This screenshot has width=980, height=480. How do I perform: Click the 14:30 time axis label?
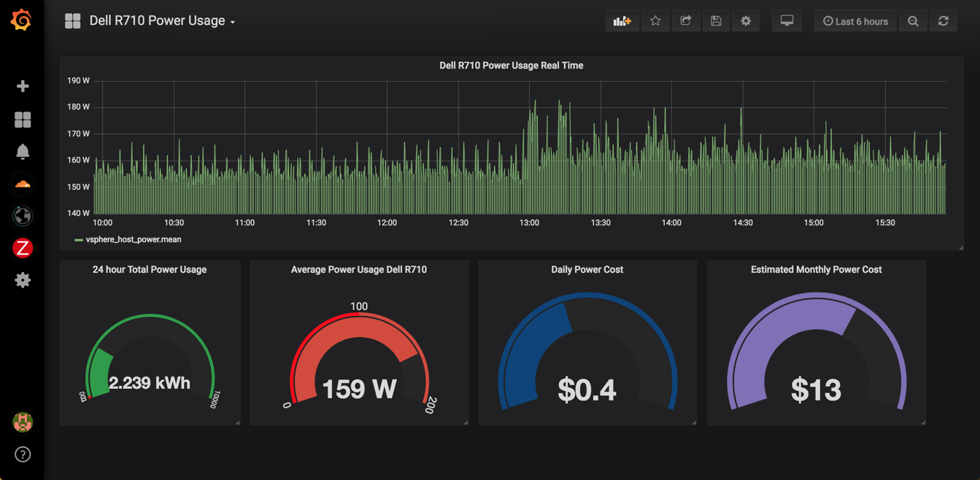tap(743, 222)
